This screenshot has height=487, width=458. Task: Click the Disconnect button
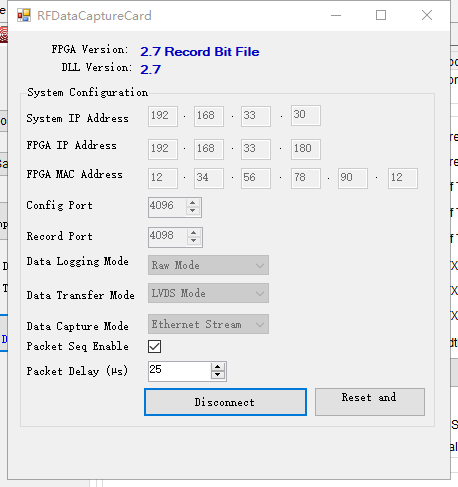[x=225, y=402]
